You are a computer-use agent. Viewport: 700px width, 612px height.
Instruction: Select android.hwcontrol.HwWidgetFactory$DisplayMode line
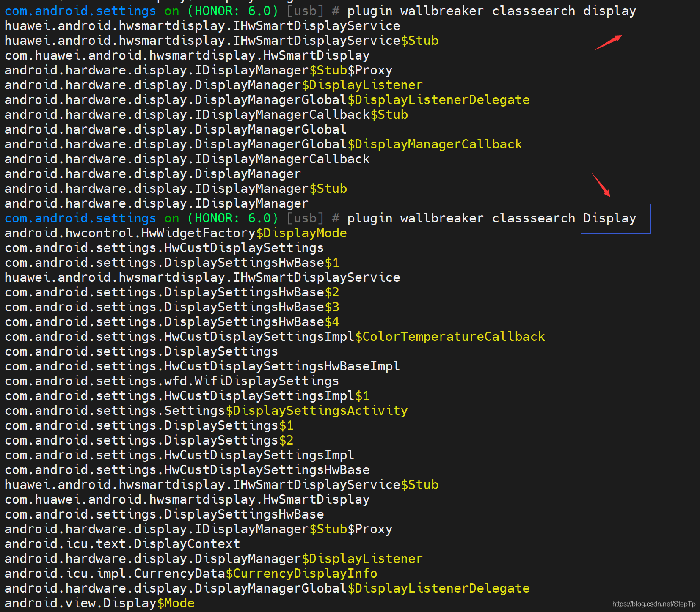coord(176,233)
